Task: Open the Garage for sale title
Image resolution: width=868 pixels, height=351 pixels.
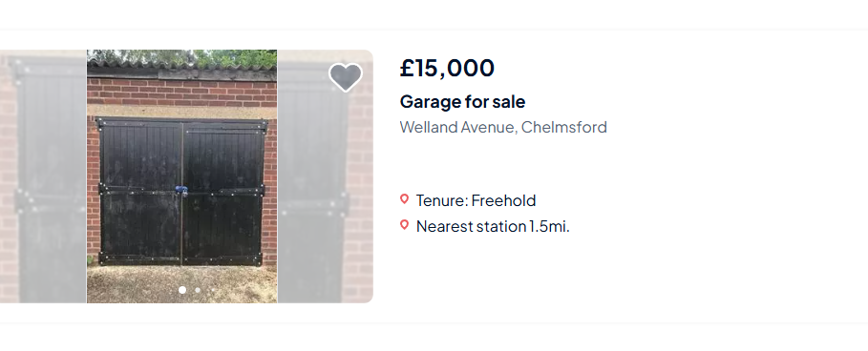Action: point(462,102)
